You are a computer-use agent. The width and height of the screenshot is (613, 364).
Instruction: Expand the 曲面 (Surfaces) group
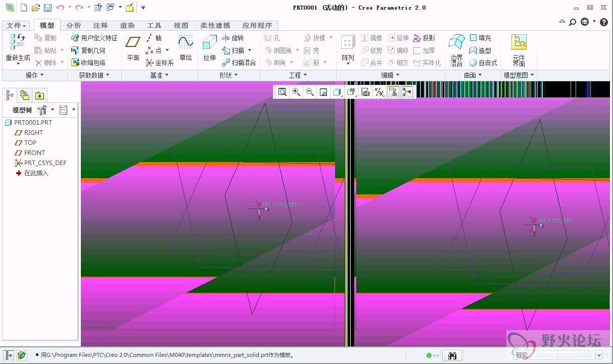click(x=473, y=75)
